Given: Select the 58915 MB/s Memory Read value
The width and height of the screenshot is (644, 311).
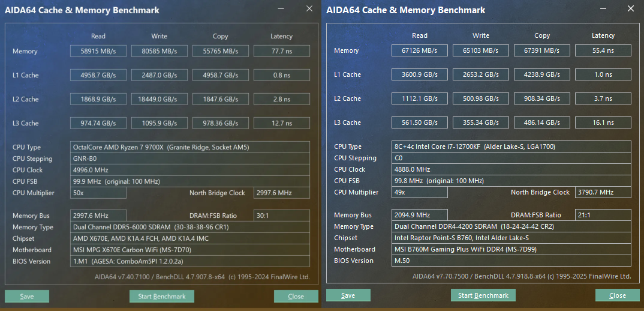Looking at the screenshot, I should pos(98,52).
